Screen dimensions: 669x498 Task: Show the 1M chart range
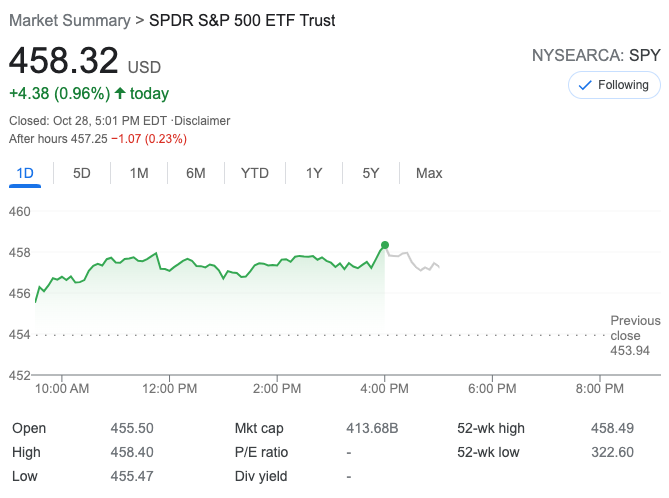pyautogui.click(x=139, y=173)
